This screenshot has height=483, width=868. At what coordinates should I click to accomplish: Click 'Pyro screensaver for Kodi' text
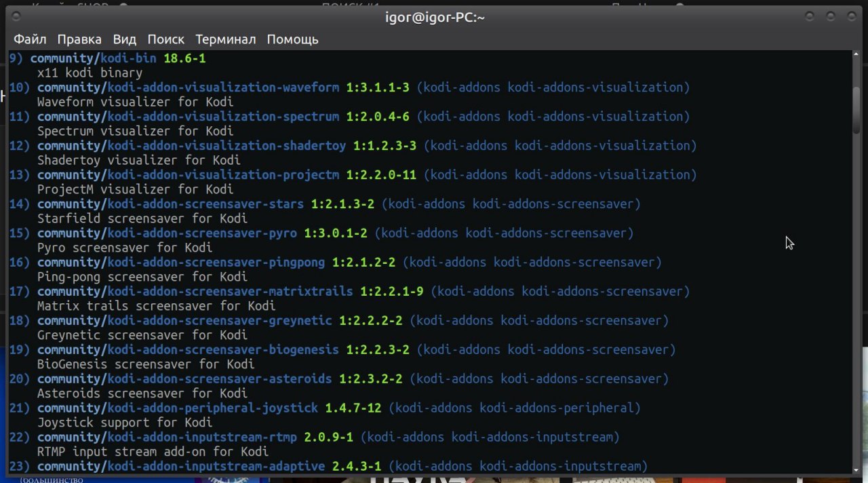(x=125, y=248)
